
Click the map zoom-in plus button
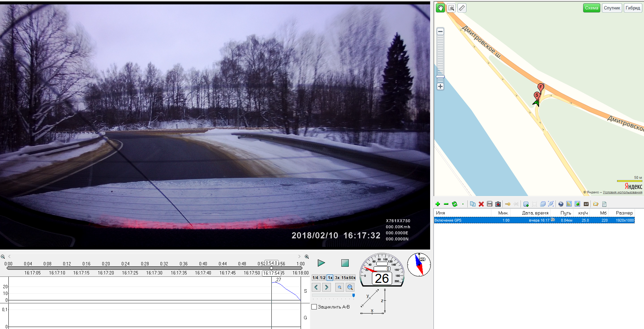440,87
